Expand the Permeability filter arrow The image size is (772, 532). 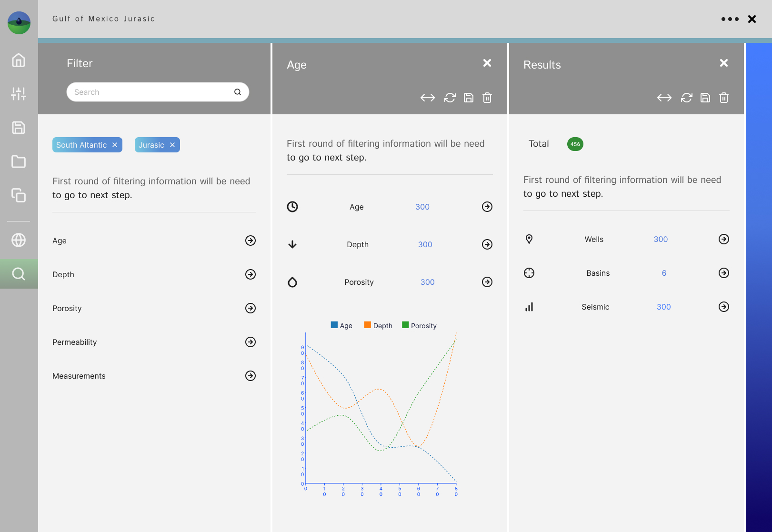250,342
